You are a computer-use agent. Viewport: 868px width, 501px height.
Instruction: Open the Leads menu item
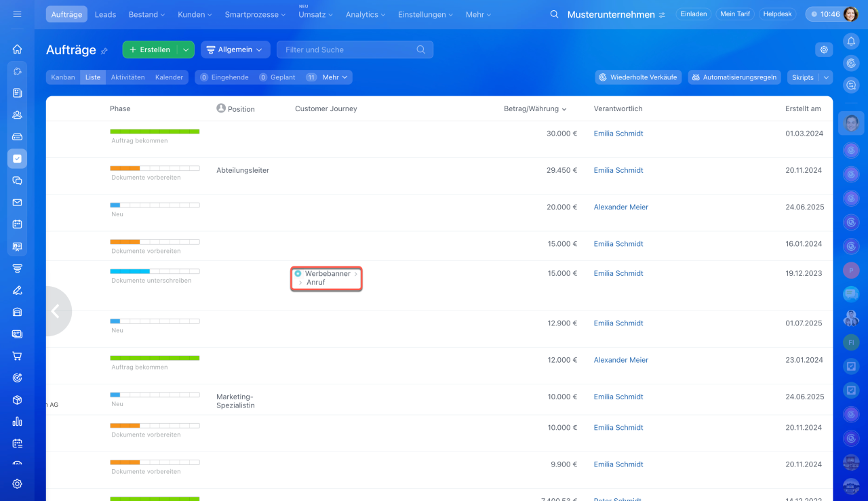[105, 14]
